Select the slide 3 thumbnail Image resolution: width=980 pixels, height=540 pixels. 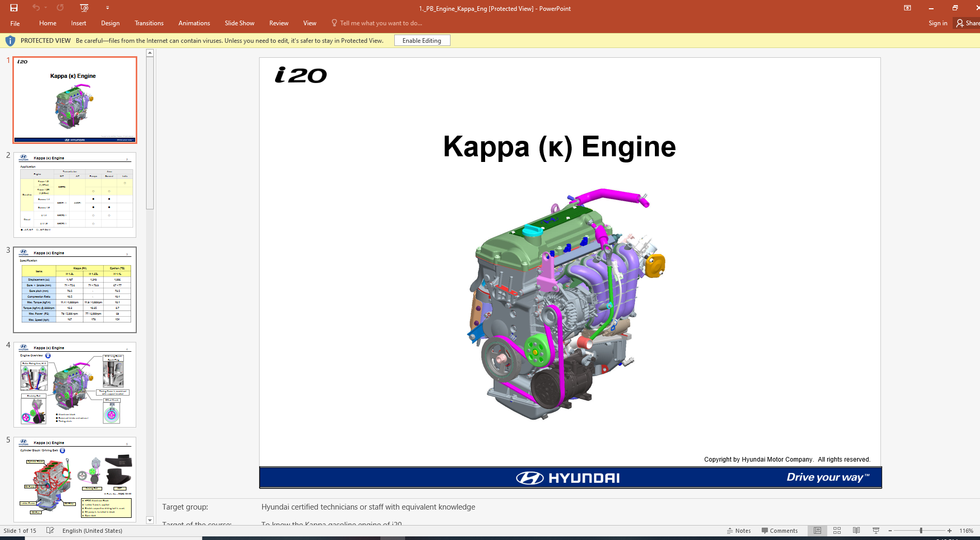(x=74, y=289)
